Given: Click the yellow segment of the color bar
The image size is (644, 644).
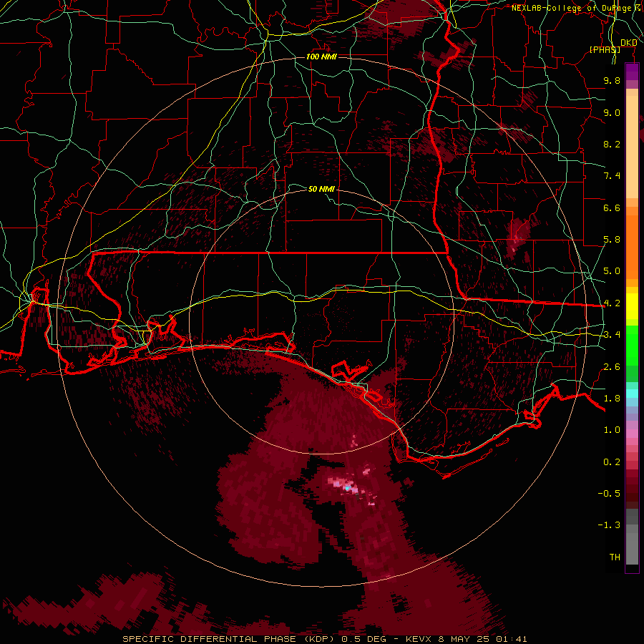Looking at the screenshot, I should point(632,306).
